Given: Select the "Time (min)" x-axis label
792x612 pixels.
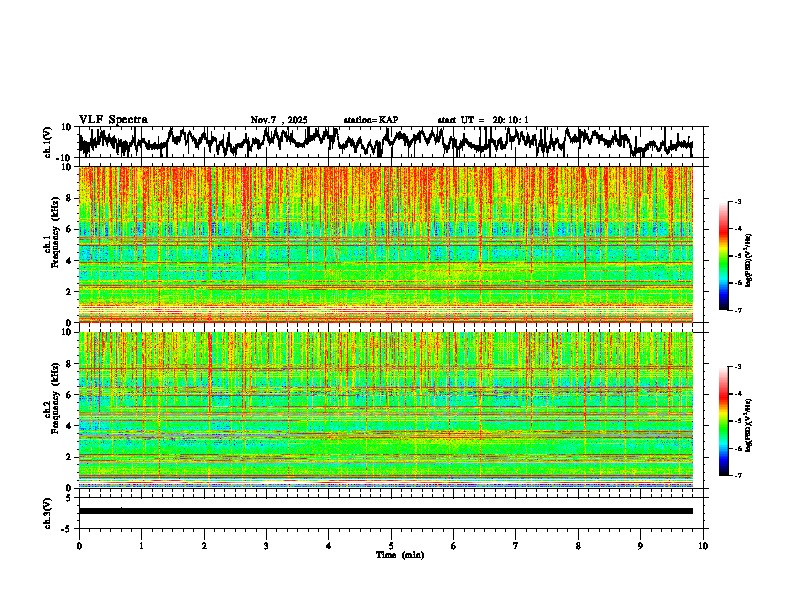Looking at the screenshot, I should tap(400, 555).
